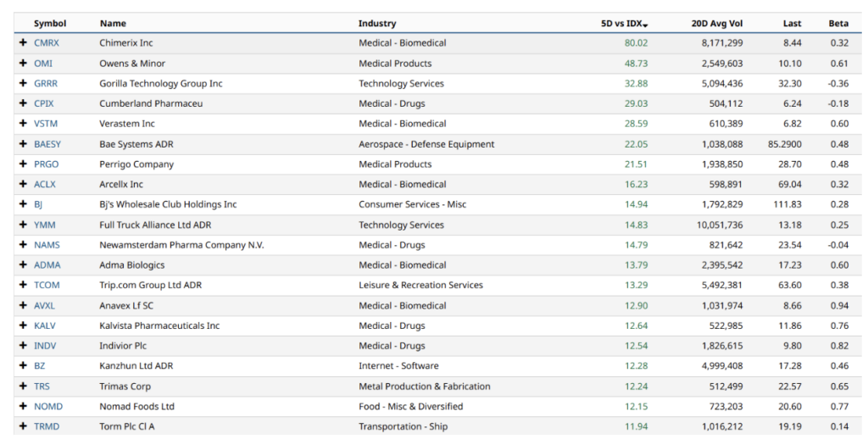
Task: Expand the TRS row plus icon
Action: pyautogui.click(x=23, y=387)
